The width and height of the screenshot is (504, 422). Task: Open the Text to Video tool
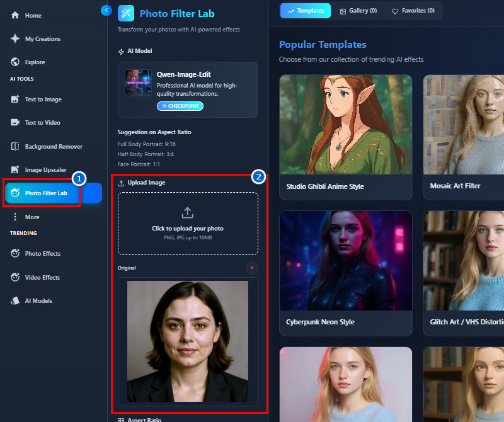[42, 123]
